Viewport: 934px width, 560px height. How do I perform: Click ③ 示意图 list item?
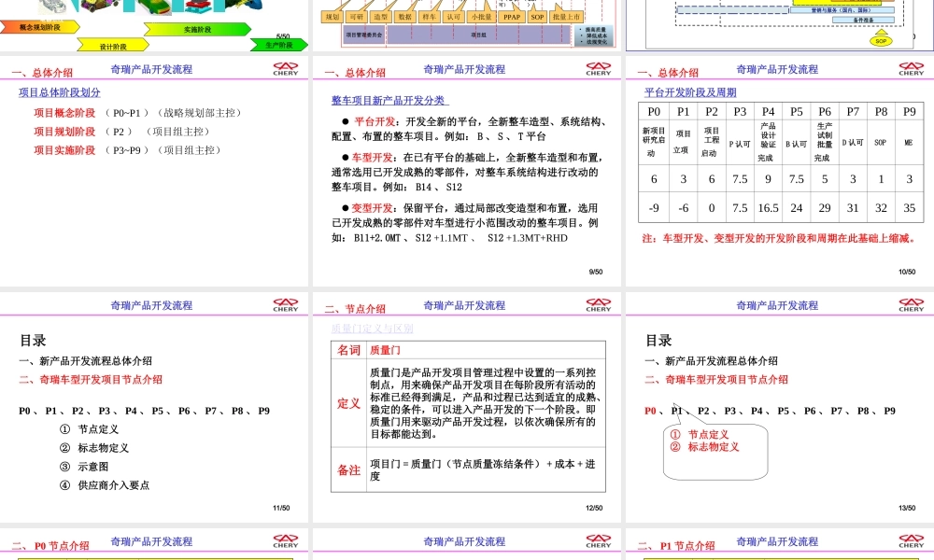coord(84,467)
